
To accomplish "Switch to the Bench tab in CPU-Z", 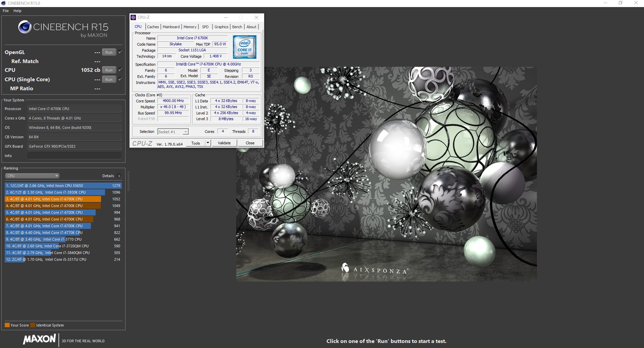I will pyautogui.click(x=237, y=27).
